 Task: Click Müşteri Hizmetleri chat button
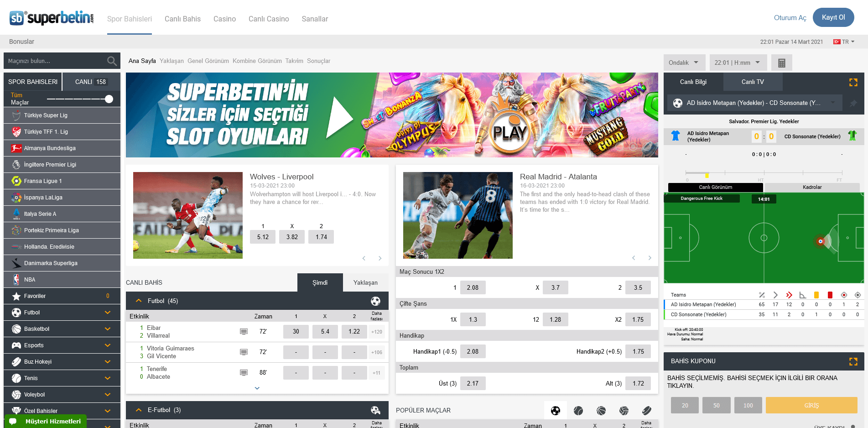click(45, 421)
